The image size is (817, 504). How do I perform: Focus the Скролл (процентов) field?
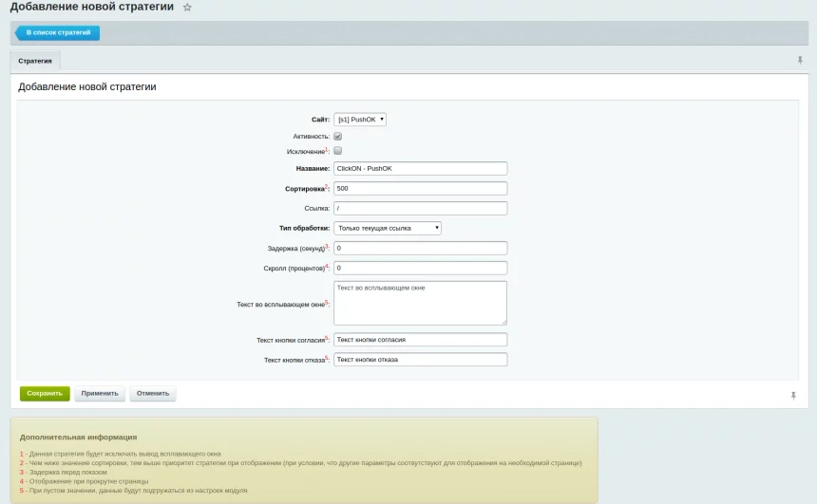(x=420, y=268)
